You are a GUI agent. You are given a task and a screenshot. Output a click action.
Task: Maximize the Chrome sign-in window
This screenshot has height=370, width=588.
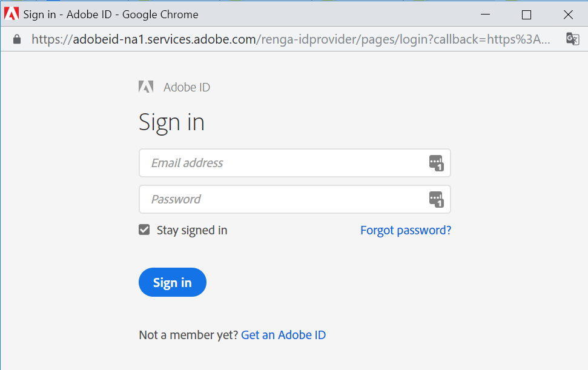tap(526, 15)
